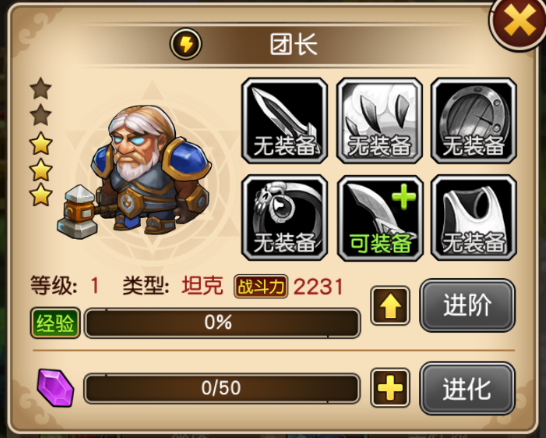Screen dimensions: 546x438
Task: Tap the empty skull ring slot
Action: point(284,218)
